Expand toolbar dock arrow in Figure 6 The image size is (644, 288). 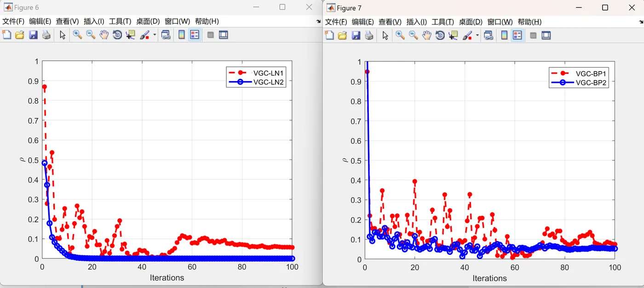coord(319,22)
